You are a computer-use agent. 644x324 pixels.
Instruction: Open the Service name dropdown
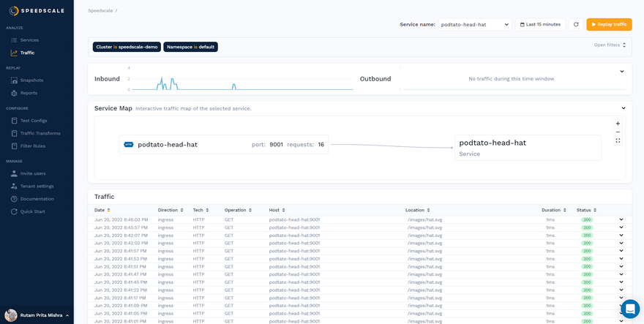click(474, 24)
